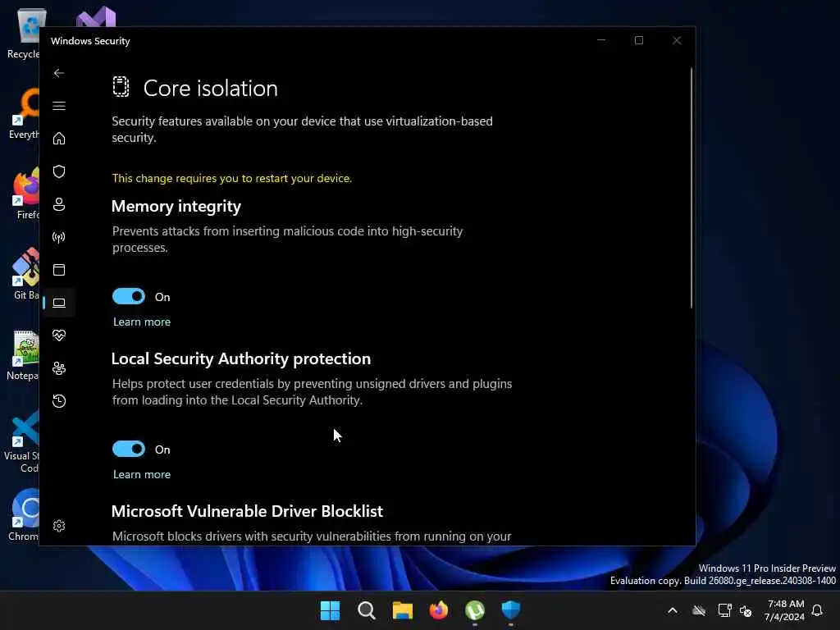Screen dimensions: 840x630
Task: Open the Windows Start menu
Action: [x=330, y=610]
